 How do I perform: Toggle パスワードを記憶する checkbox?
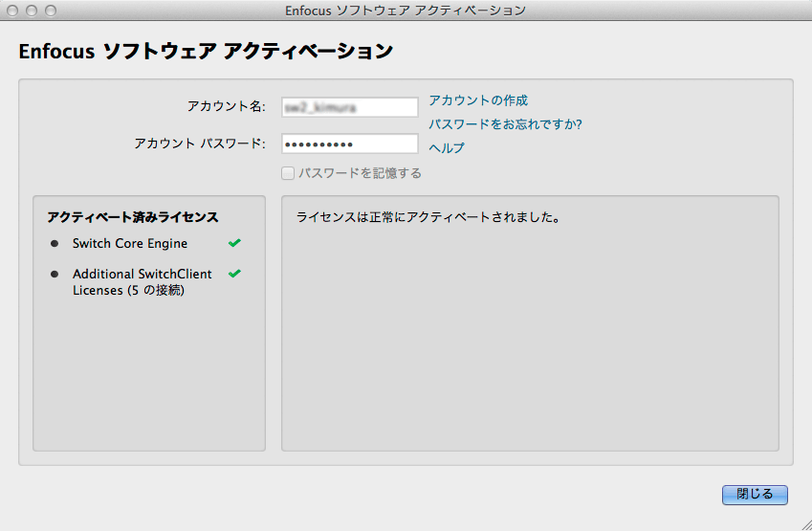pos(288,173)
